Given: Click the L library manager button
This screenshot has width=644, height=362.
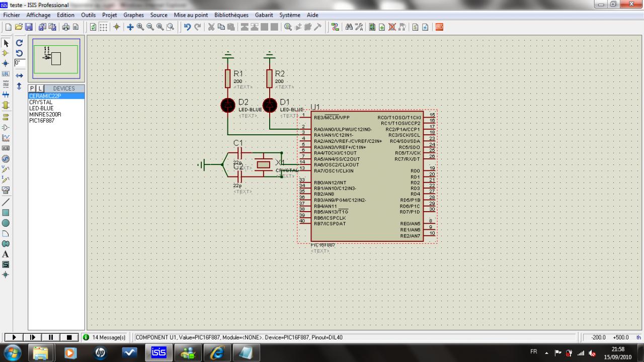Looking at the screenshot, I should (40, 88).
